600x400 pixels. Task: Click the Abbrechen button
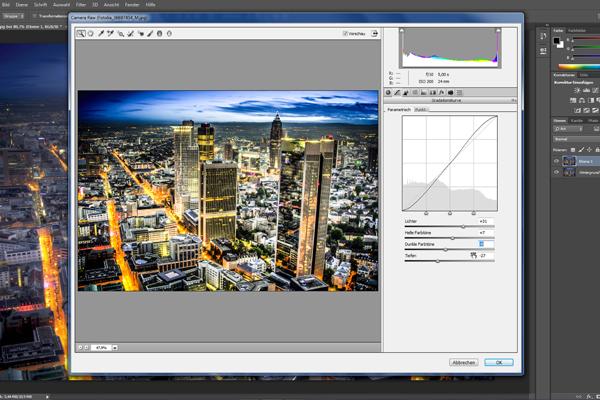[463, 362]
